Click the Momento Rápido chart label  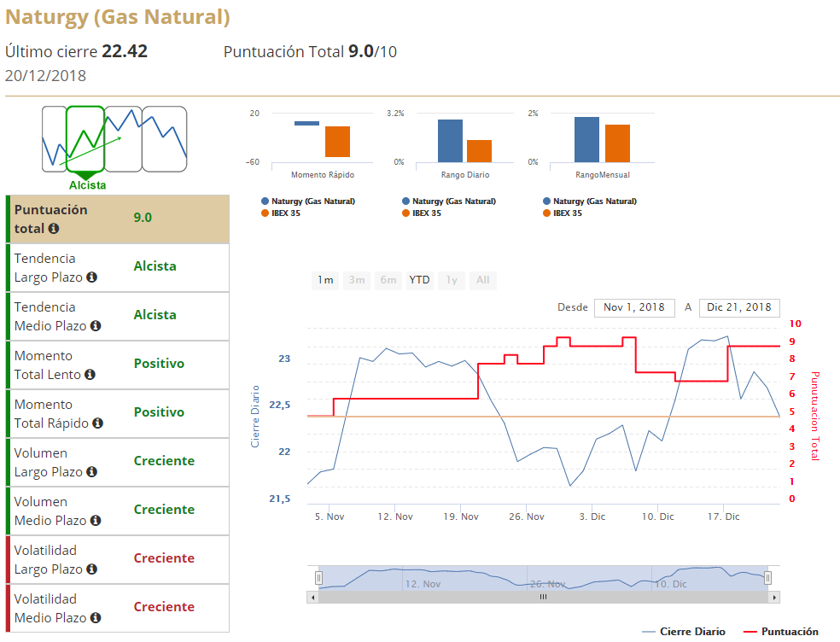(323, 175)
